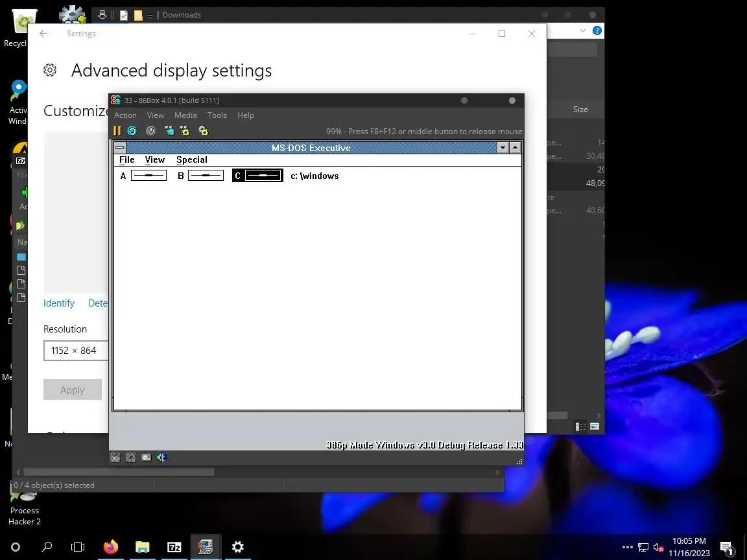Screen dimensions: 747x560
Task: Pause emulation in 86Box toolbar
Action: point(117,130)
